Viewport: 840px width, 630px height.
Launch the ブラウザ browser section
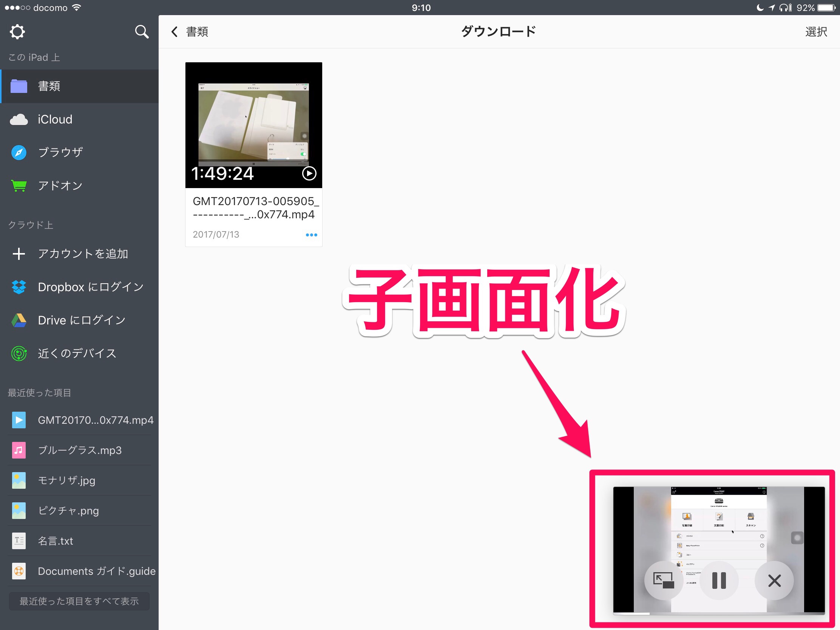point(60,152)
